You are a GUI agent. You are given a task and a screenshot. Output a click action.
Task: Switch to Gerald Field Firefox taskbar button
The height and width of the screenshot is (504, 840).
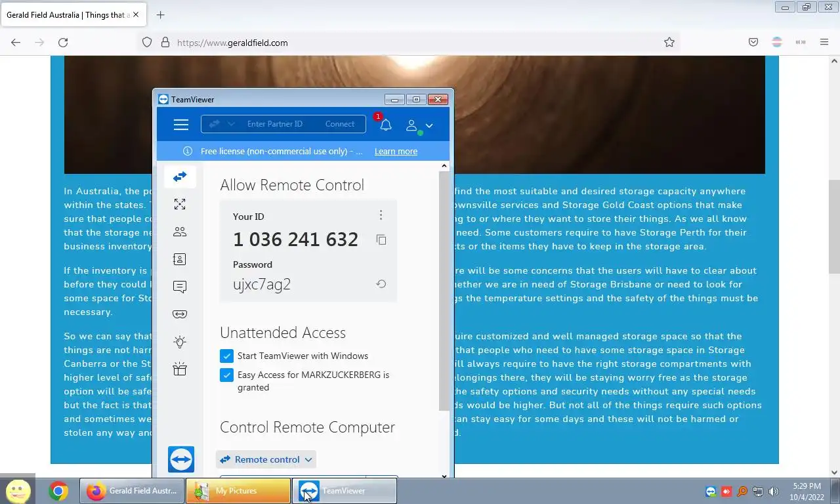click(132, 491)
